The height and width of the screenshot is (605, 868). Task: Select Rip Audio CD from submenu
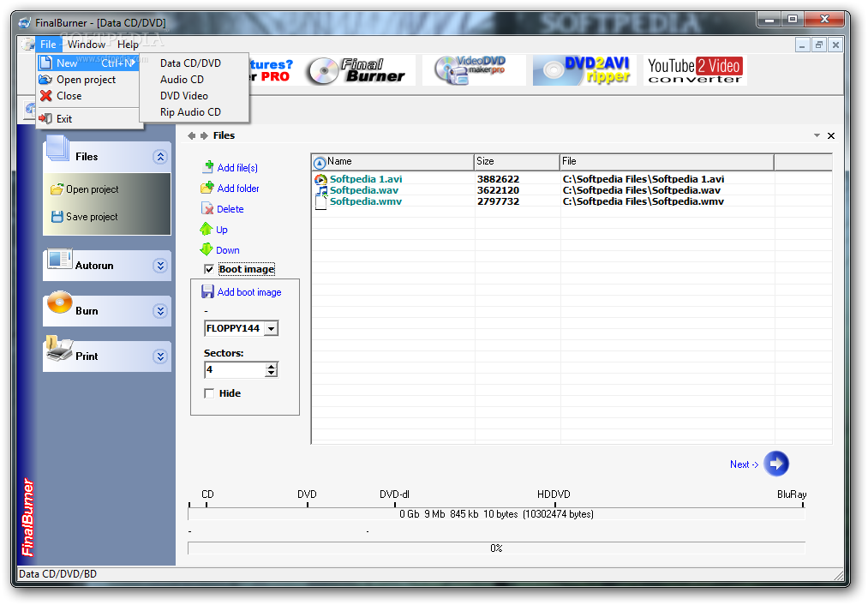click(x=190, y=111)
